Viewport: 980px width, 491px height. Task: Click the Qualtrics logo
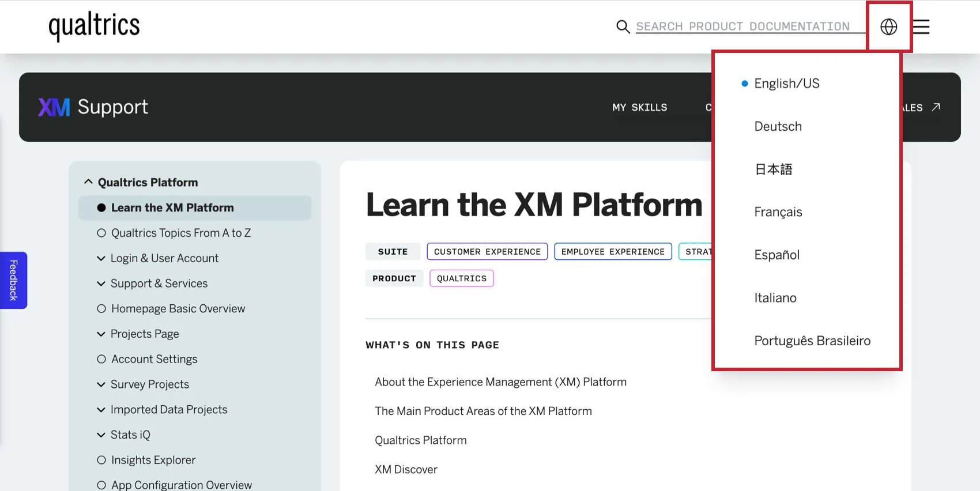click(x=94, y=27)
